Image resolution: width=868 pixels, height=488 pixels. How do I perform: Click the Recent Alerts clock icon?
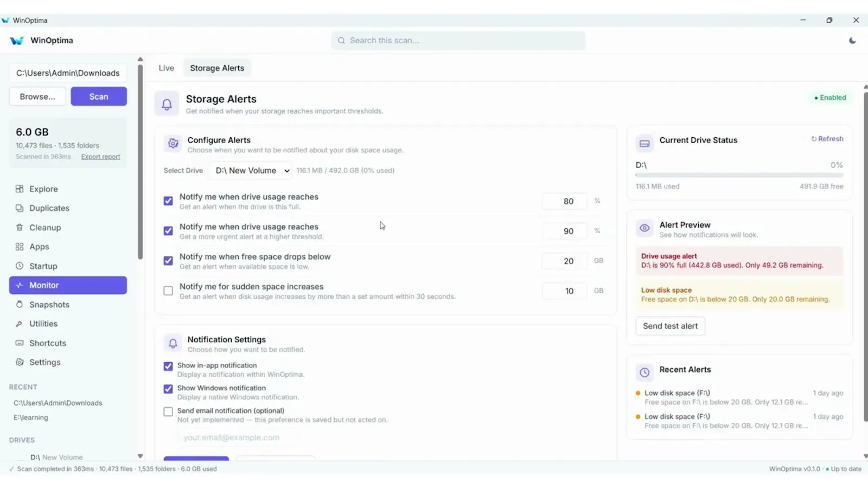(x=644, y=373)
